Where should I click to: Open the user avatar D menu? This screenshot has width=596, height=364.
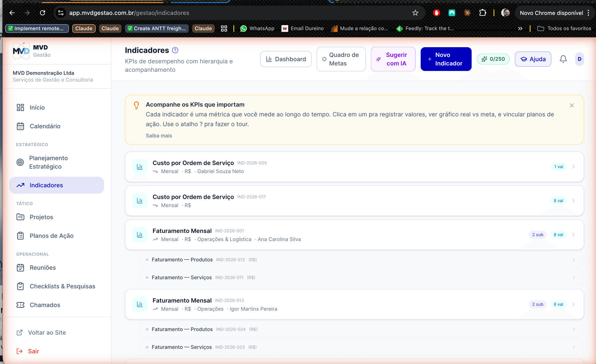[x=580, y=59]
